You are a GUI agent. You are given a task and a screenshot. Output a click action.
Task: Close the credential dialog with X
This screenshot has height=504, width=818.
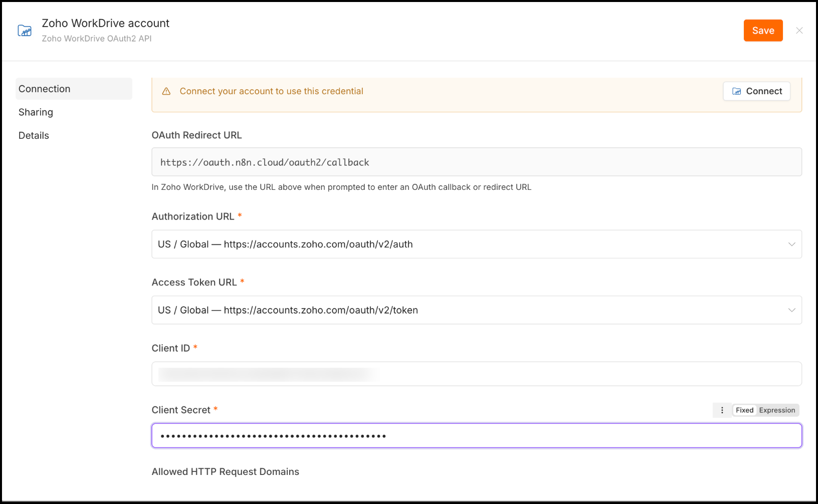799,31
